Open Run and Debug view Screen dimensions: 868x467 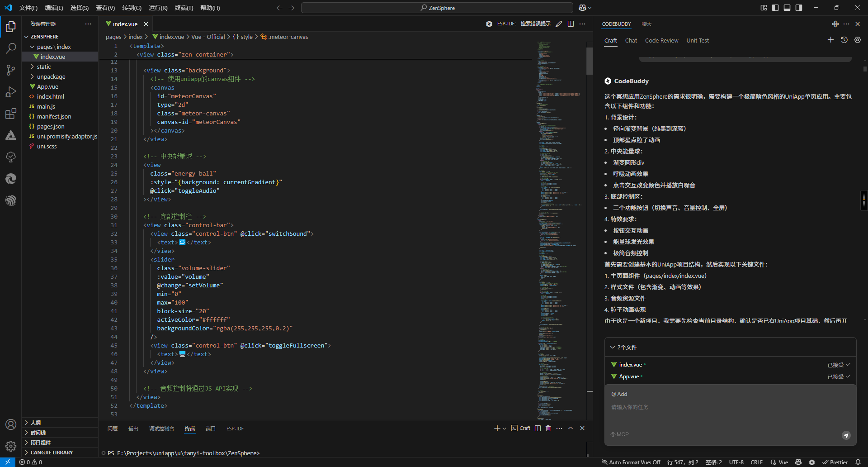click(x=11, y=92)
